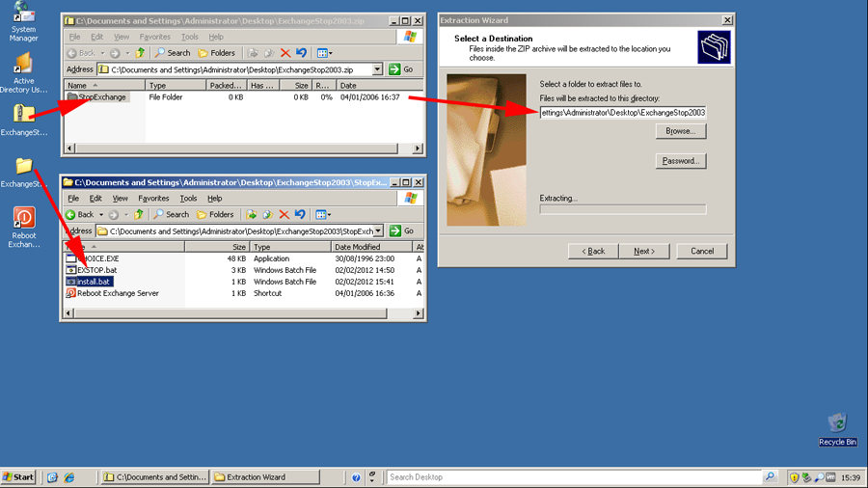868x488 pixels.
Task: Click Move To icon in StopExchange toolbar
Action: [x=252, y=215]
